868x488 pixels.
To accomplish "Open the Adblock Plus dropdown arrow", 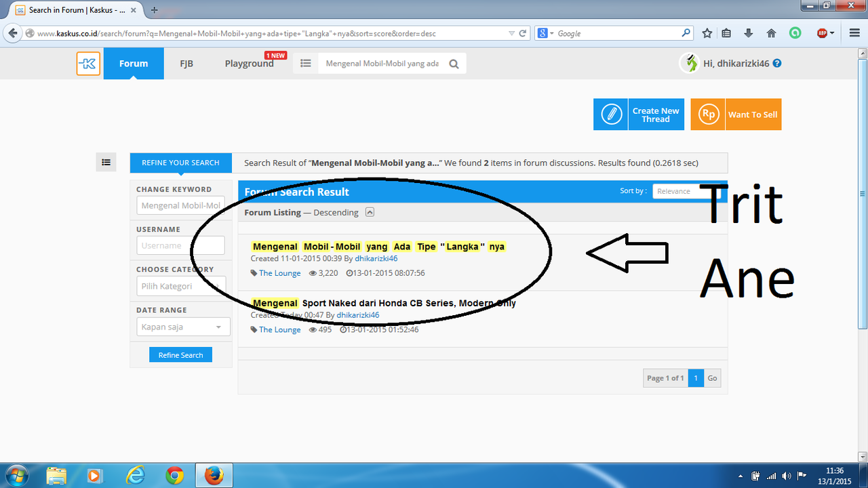I will pos(832,33).
